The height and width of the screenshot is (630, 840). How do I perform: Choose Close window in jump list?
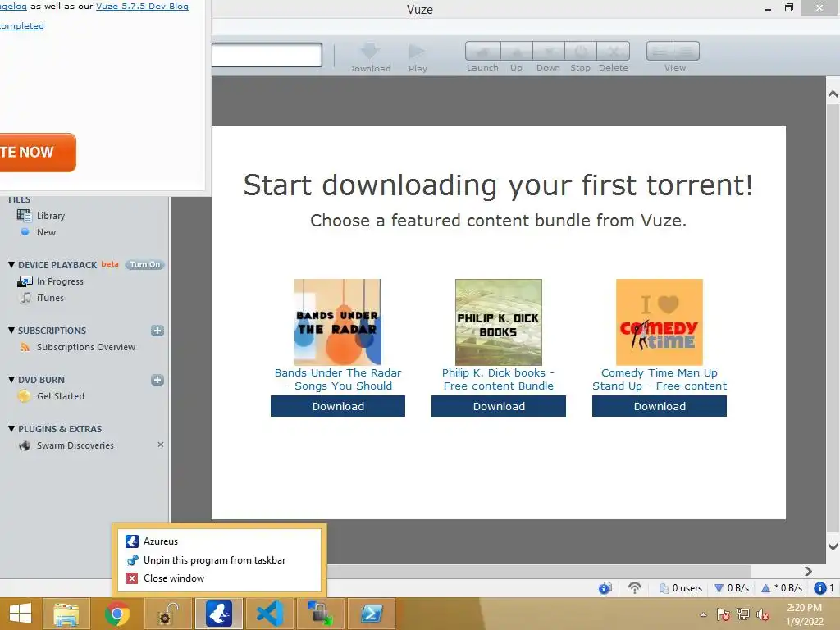218,578
